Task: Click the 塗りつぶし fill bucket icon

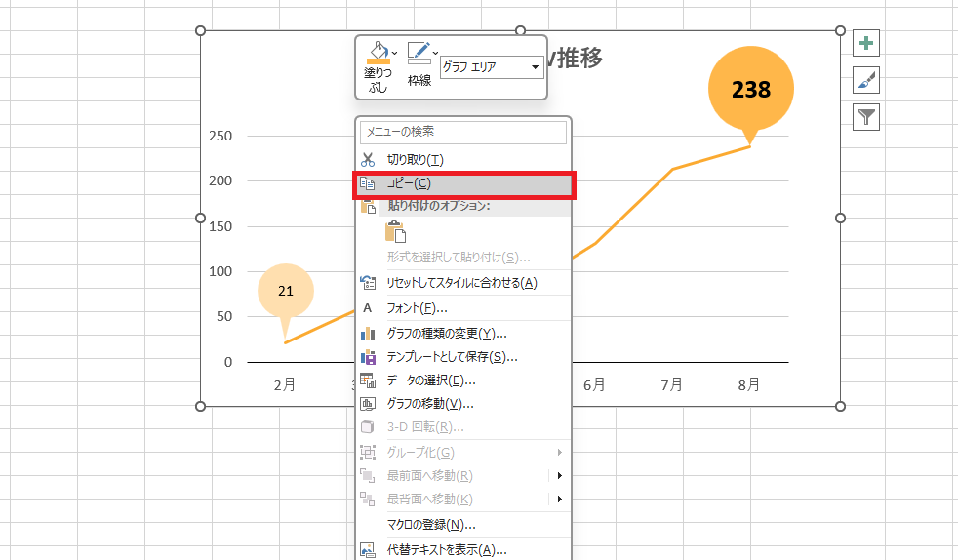Action: click(377, 55)
